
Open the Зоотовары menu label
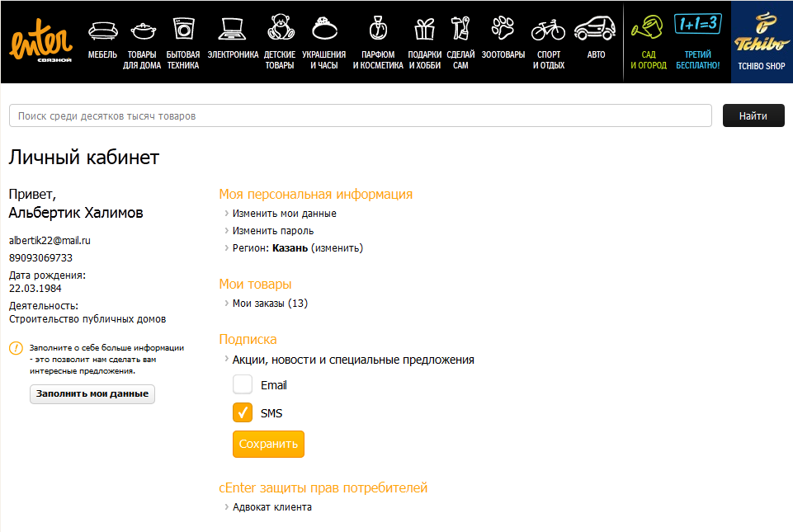[503, 54]
